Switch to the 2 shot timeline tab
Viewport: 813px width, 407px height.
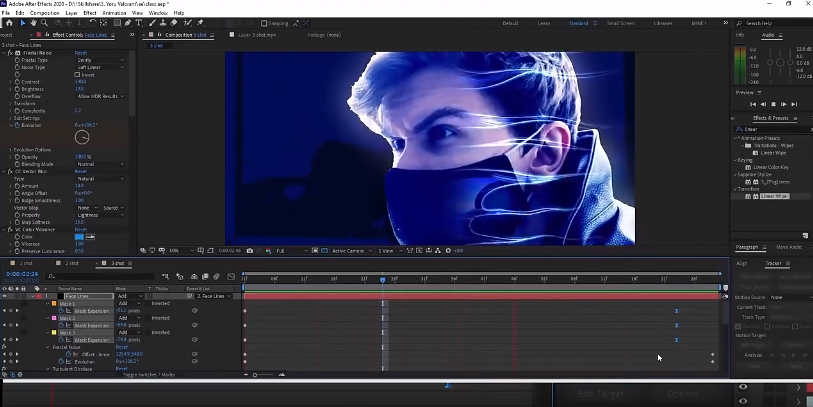tap(72, 263)
